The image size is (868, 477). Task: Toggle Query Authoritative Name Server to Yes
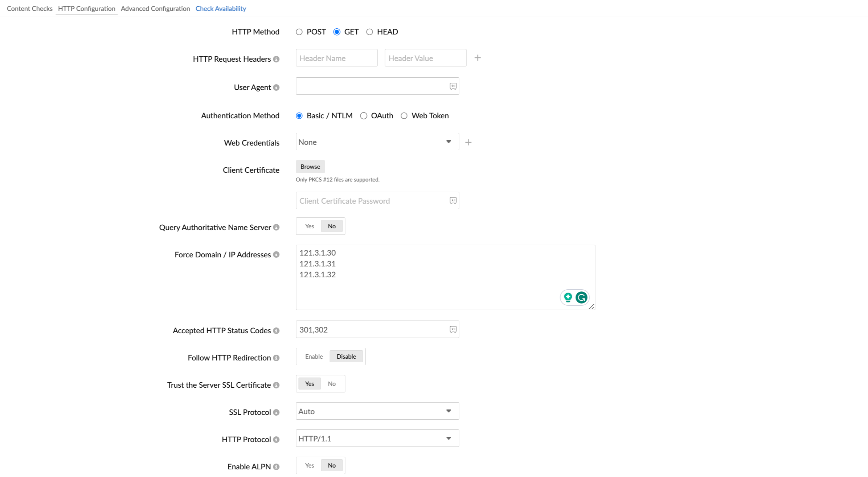tap(310, 225)
